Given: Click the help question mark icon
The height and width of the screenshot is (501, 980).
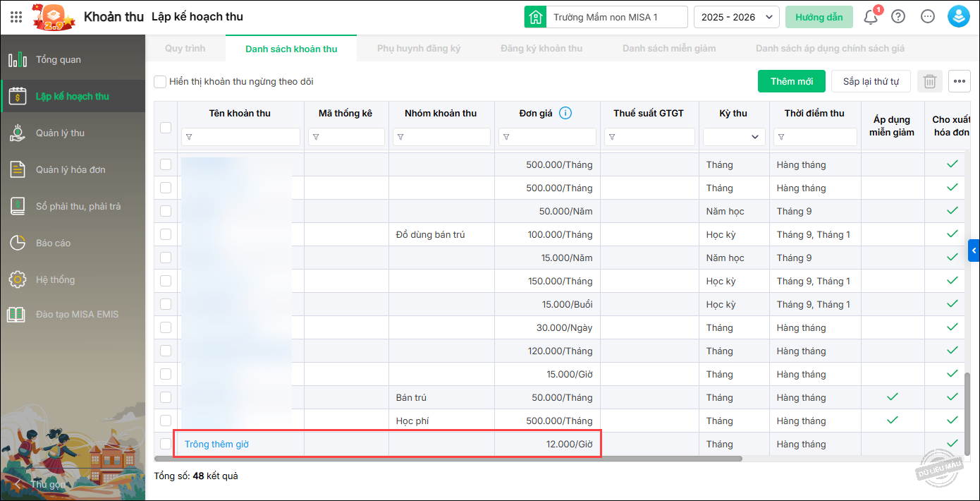Looking at the screenshot, I should click(x=898, y=17).
